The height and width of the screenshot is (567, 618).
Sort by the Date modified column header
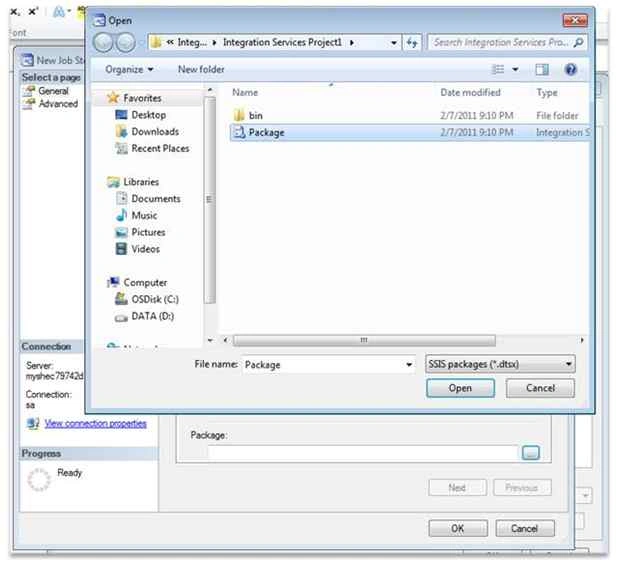tap(470, 93)
